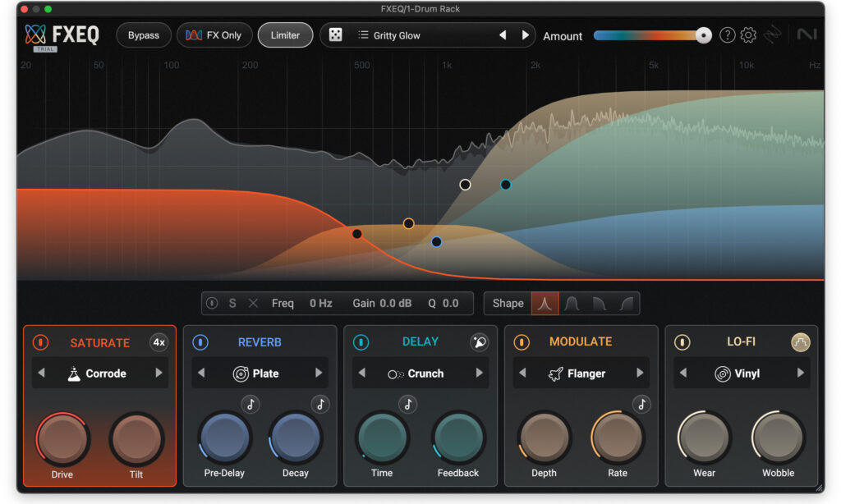This screenshot has height=504, width=841.
Task: Select the white Lo-Fi band node
Action: click(x=465, y=185)
